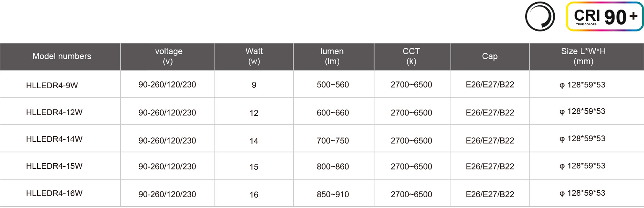The width and height of the screenshot is (644, 208).
Task: Click model HLLEDR4-14W
Action: pyautogui.click(x=54, y=139)
